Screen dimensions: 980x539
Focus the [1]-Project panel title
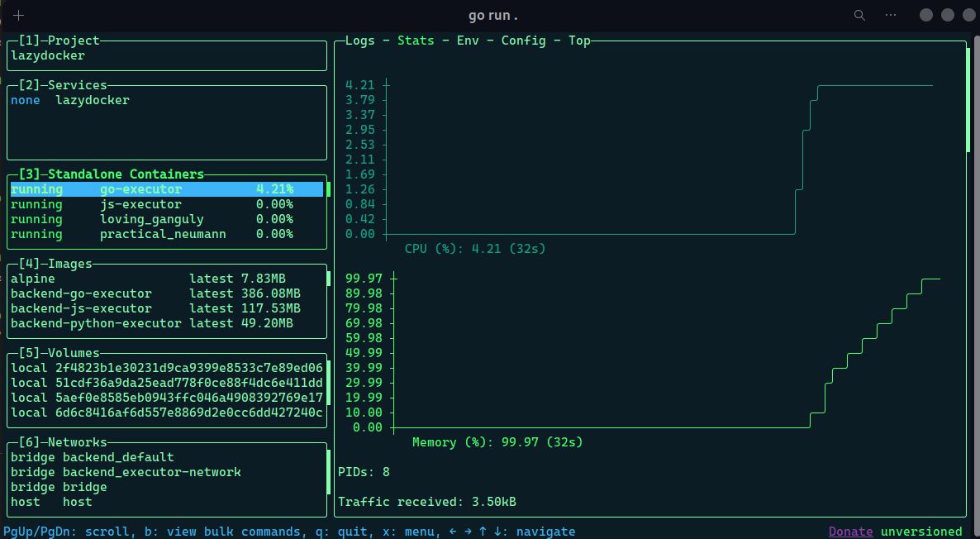pos(59,41)
